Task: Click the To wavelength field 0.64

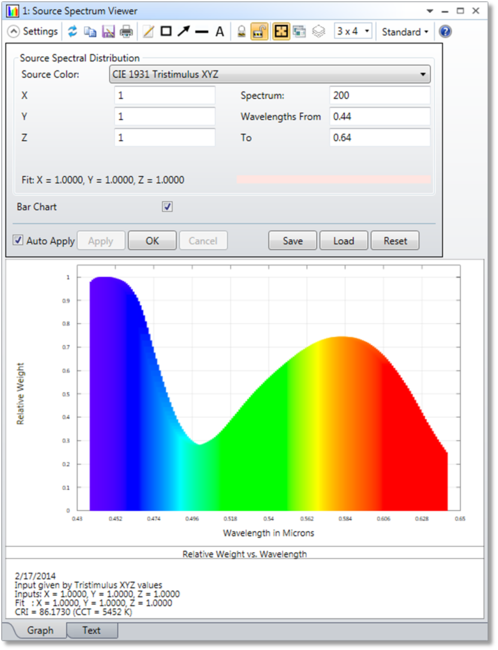Action: click(x=379, y=138)
